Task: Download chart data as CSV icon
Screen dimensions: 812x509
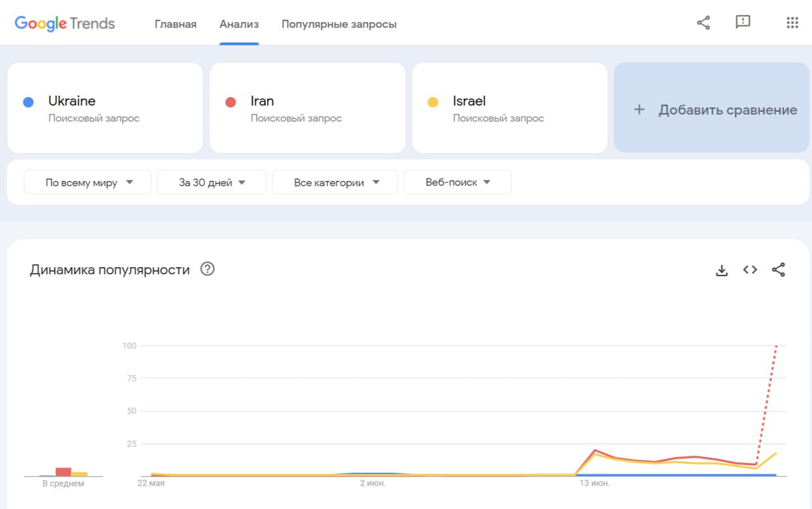Action: click(721, 270)
